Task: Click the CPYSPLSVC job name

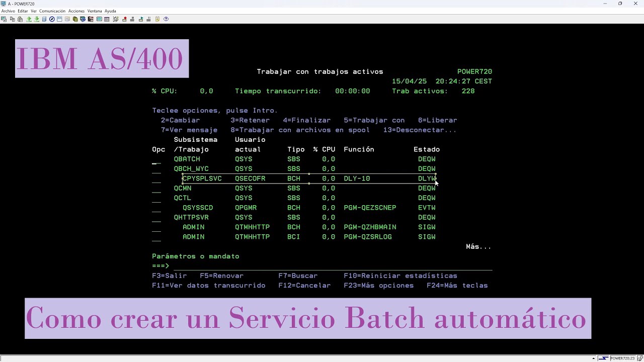Action: (202, 178)
